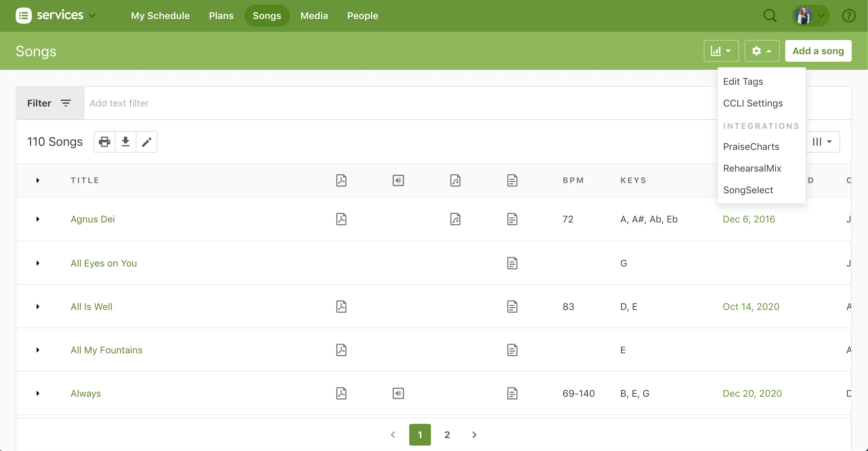The image size is (868, 451).
Task: Play the audio file for Always
Action: click(398, 393)
